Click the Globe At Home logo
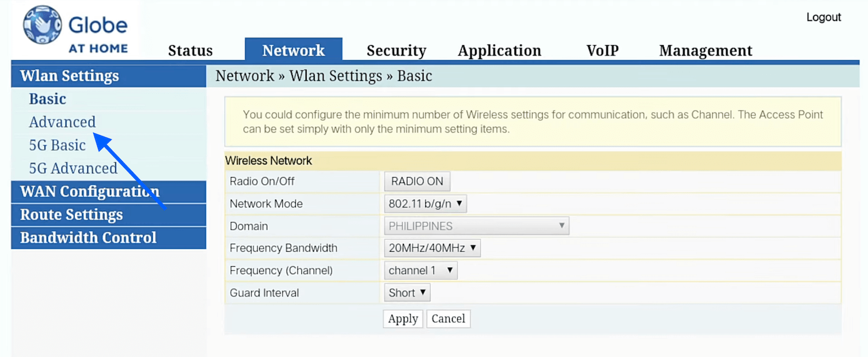The width and height of the screenshot is (868, 357). tap(75, 30)
